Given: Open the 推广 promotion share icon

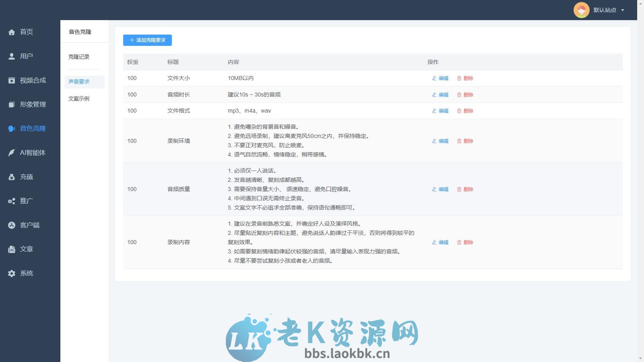Looking at the screenshot, I should point(12,201).
